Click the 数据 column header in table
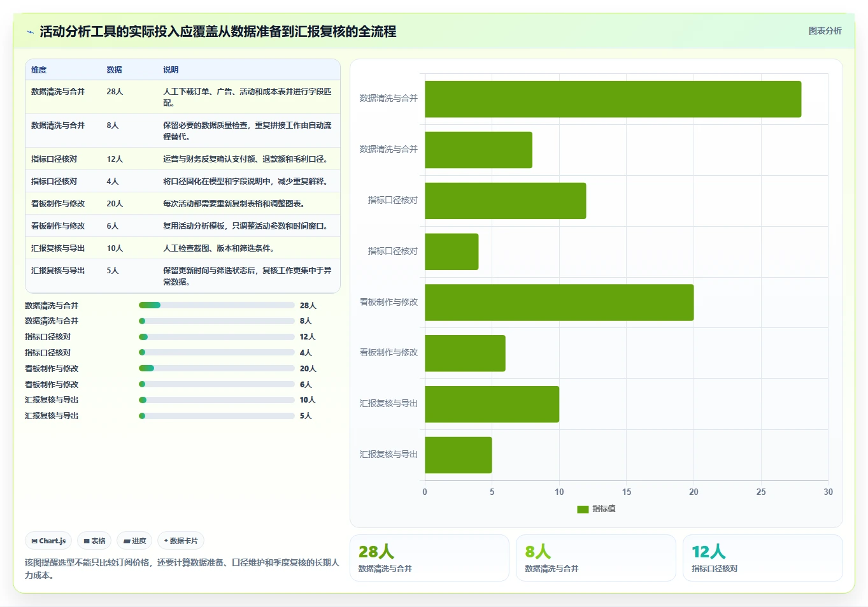 click(115, 70)
